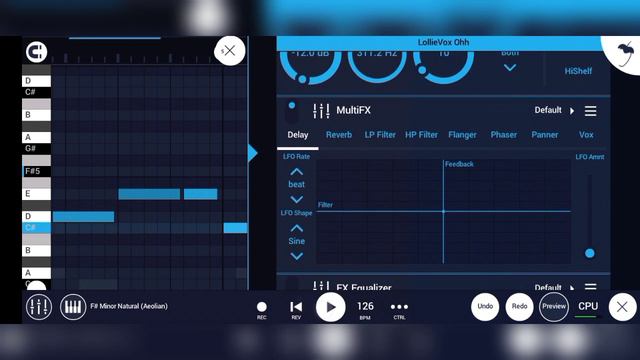Open the piano keyboard icon in bottom bar
Screen dimensions: 640x360
pos(73,307)
